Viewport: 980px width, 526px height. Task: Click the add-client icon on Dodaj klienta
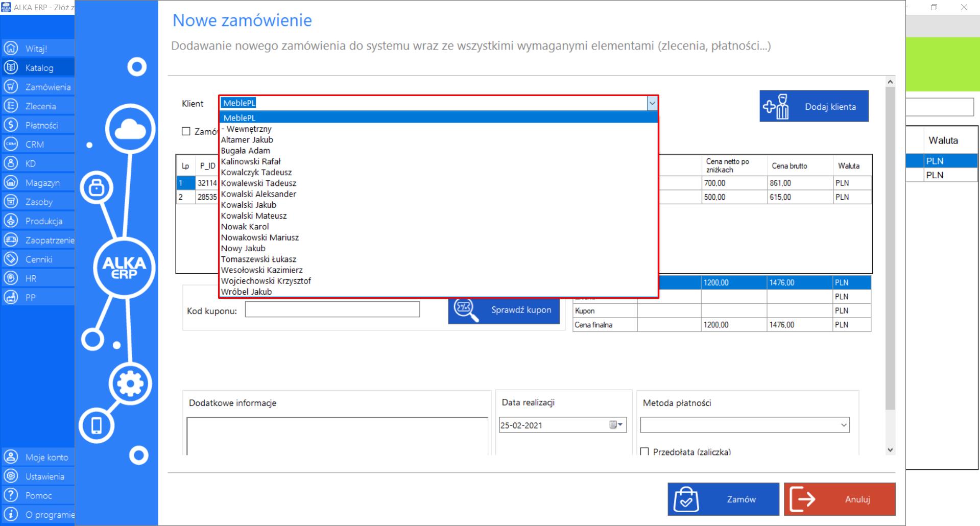(776, 106)
